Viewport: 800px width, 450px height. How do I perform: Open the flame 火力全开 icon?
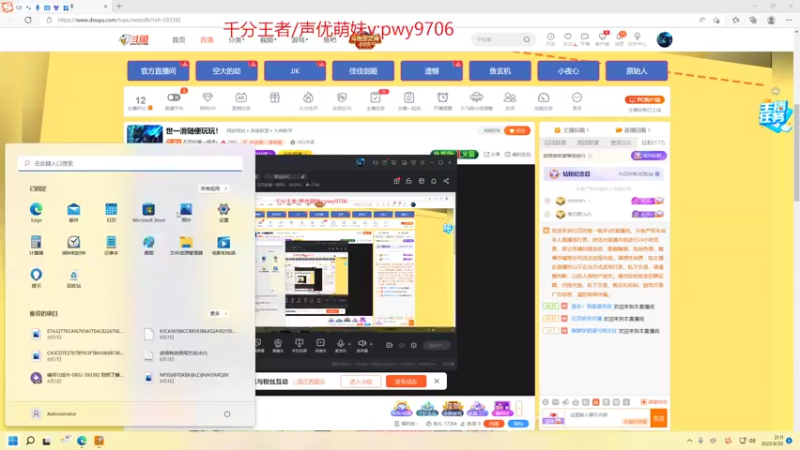[x=308, y=101]
